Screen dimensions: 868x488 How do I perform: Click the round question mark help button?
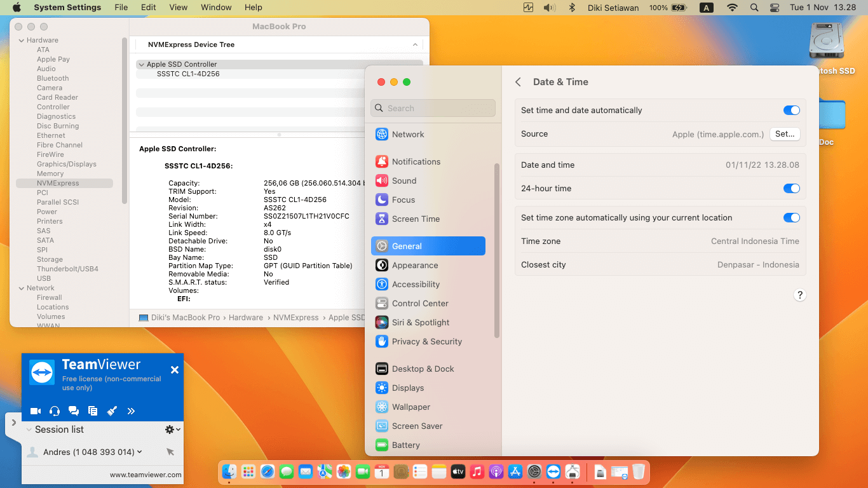point(800,295)
